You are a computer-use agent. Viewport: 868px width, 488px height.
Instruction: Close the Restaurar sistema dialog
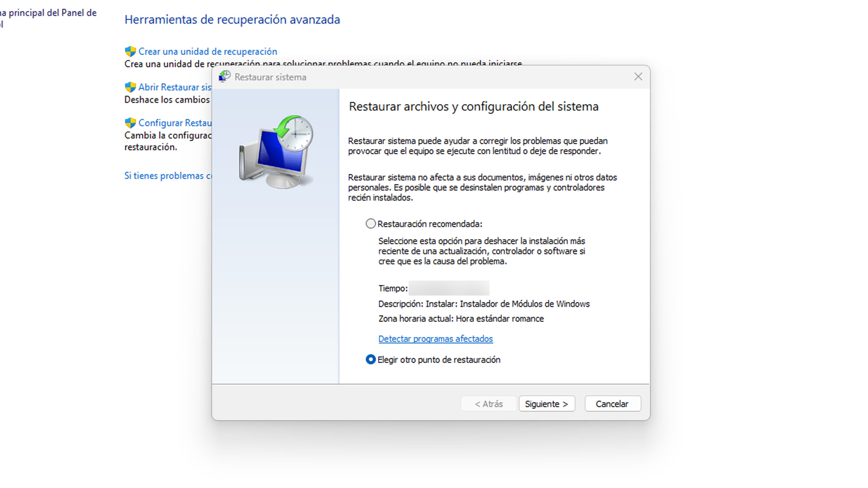click(x=638, y=77)
